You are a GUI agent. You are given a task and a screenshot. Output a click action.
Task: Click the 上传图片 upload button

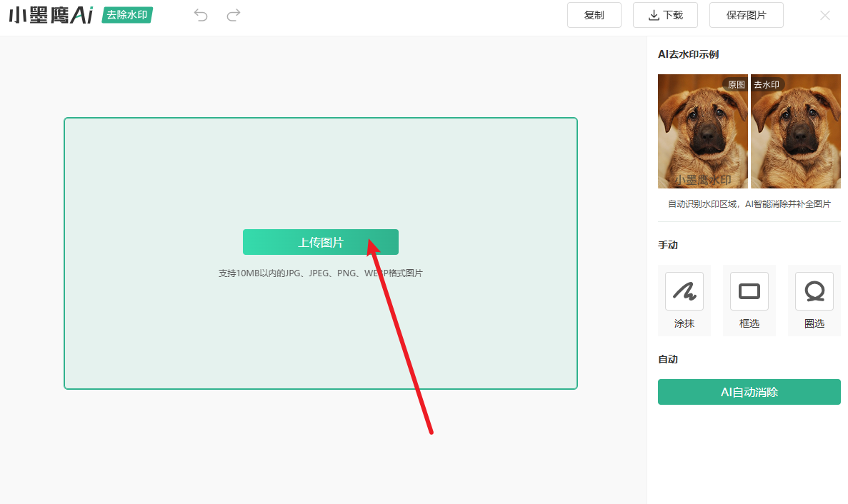(320, 242)
